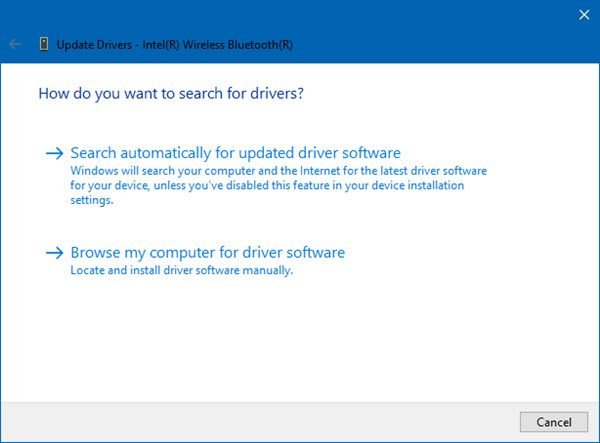
Task: Click the back arrow in title bar
Action: (15, 44)
